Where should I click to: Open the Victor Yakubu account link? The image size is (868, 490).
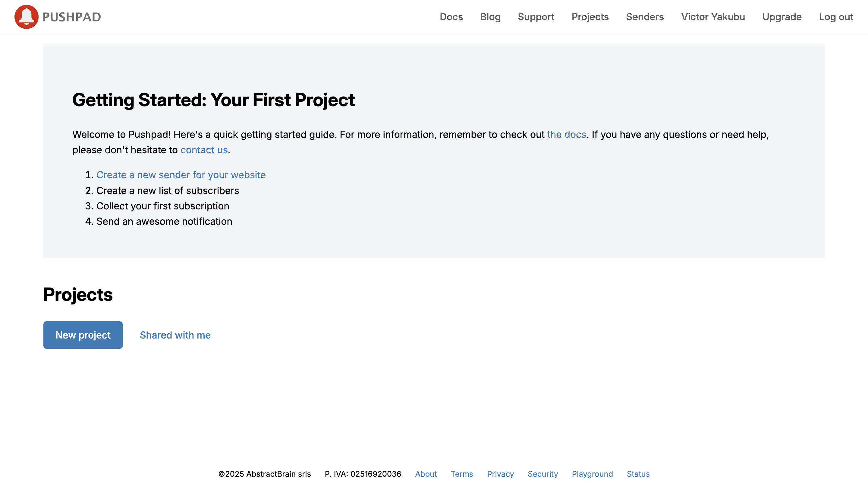(x=713, y=17)
